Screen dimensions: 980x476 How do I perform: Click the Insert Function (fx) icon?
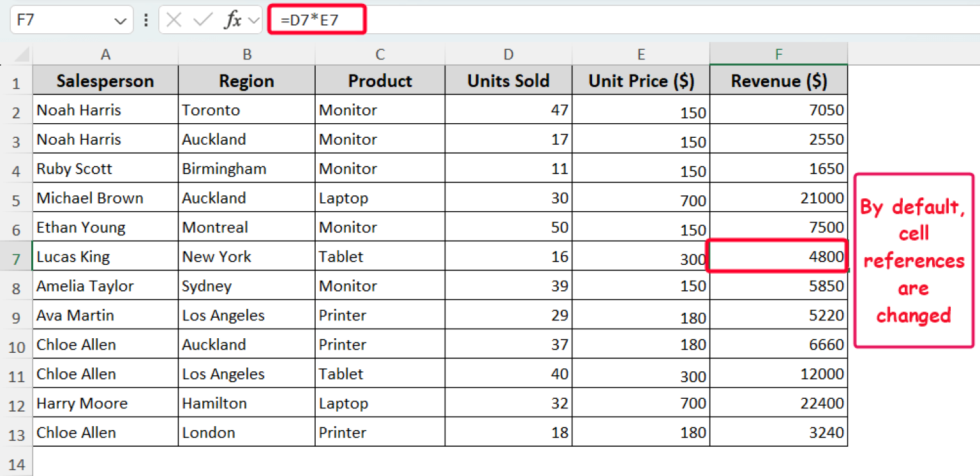click(235, 19)
